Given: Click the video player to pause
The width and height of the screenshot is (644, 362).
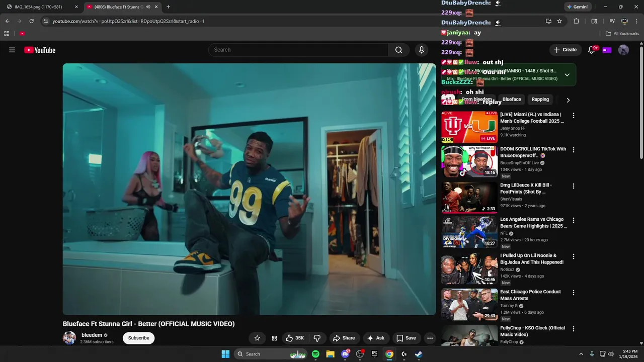Looking at the screenshot, I should [x=249, y=189].
